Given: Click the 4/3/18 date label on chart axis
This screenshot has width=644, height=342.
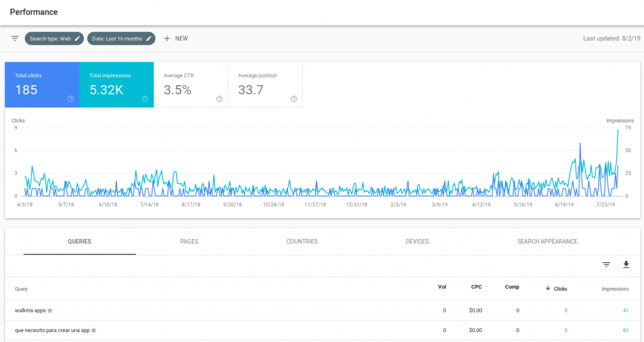Looking at the screenshot, I should (25, 204).
